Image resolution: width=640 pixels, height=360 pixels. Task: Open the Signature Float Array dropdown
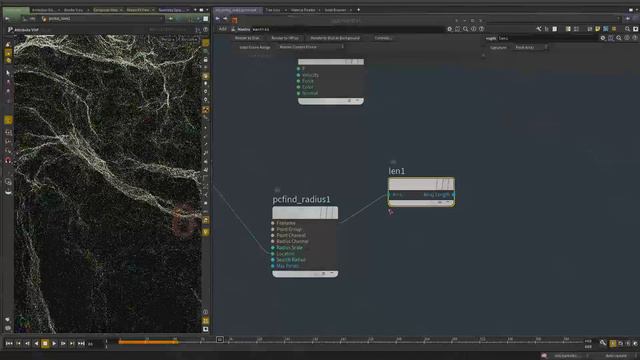coord(530,47)
